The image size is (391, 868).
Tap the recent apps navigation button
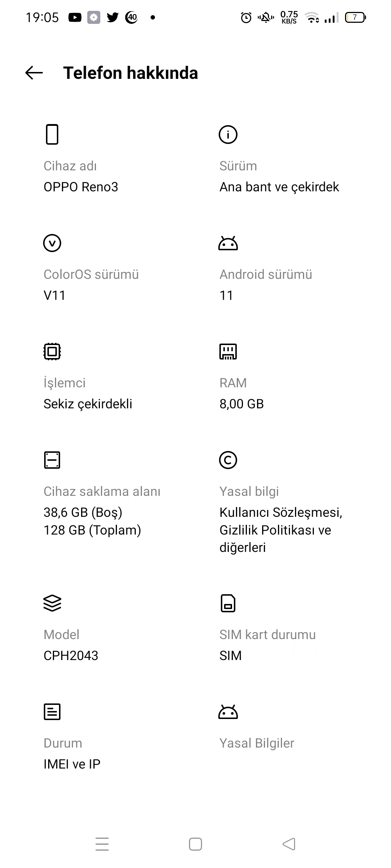(102, 844)
